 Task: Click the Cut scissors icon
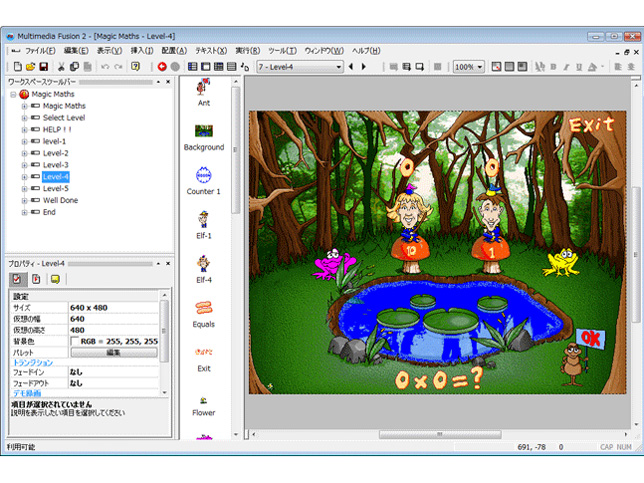click(x=61, y=67)
